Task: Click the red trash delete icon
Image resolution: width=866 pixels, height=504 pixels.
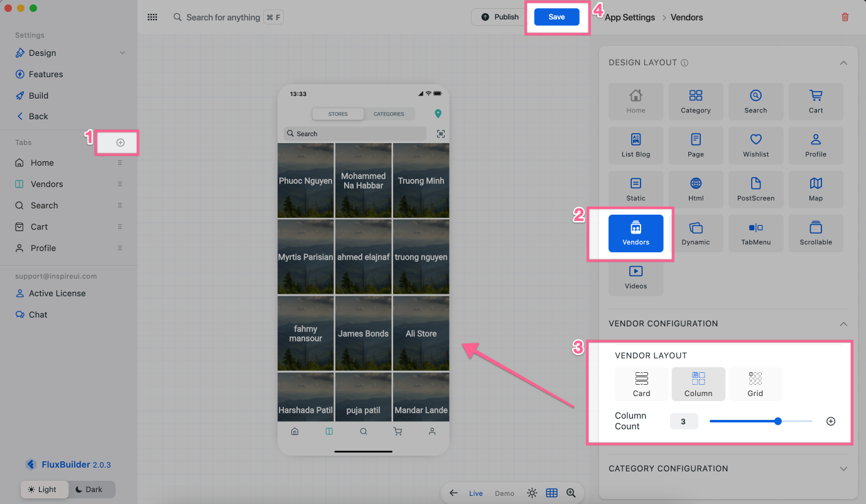Action: 845,18
